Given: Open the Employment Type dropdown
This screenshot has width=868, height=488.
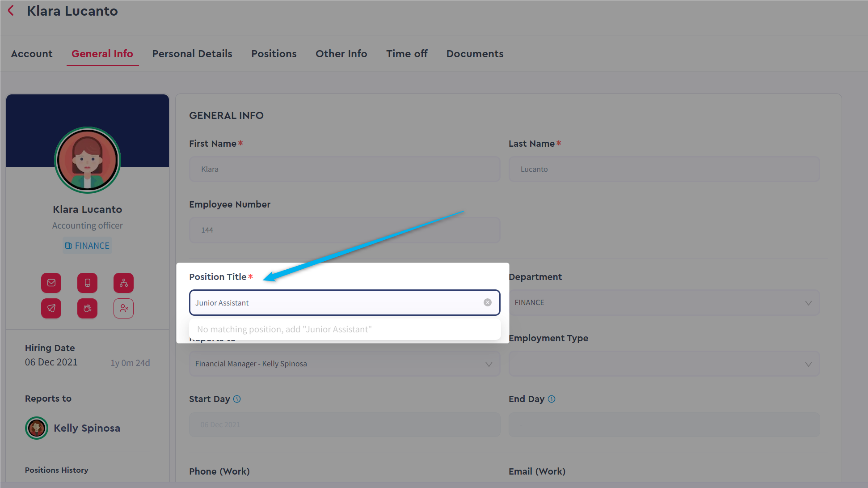Looking at the screenshot, I should point(664,364).
